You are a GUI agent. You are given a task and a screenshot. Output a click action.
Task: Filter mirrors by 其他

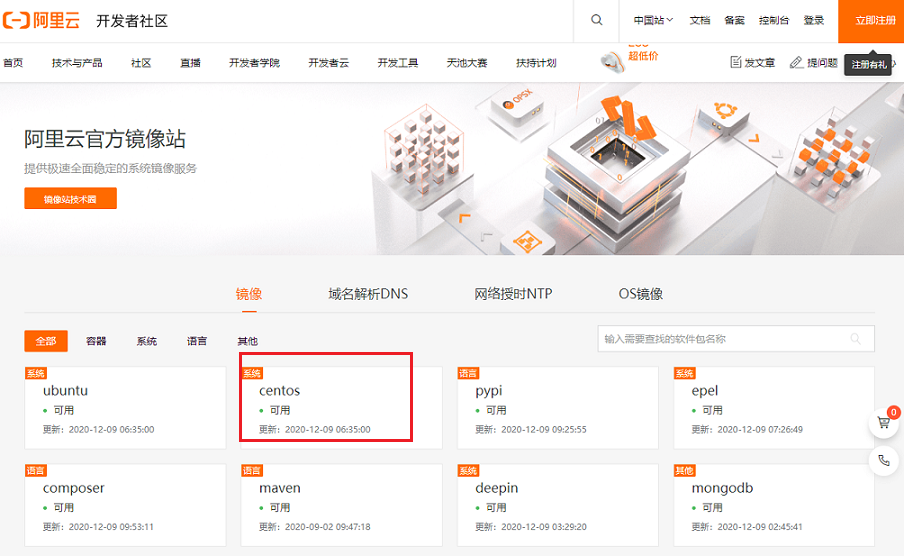pyautogui.click(x=247, y=341)
